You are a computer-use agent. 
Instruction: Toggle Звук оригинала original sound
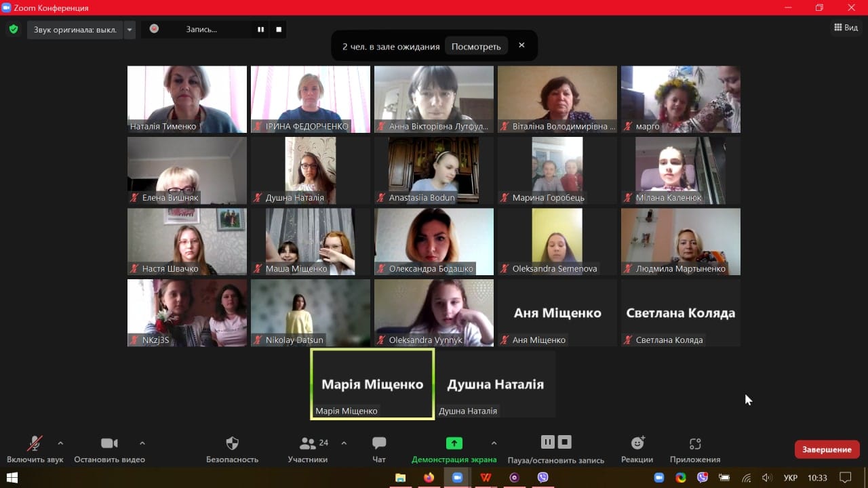point(75,30)
